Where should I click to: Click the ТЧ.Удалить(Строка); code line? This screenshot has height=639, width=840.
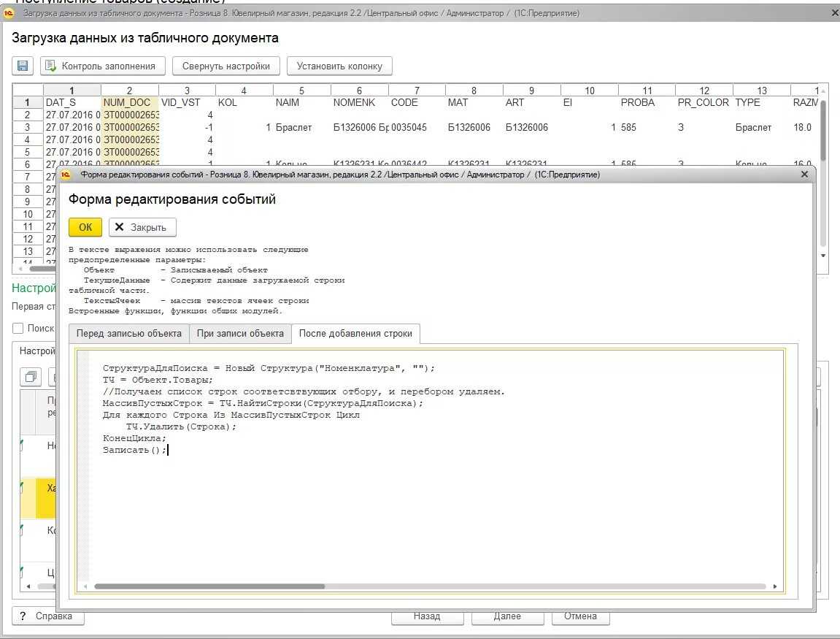tap(181, 426)
